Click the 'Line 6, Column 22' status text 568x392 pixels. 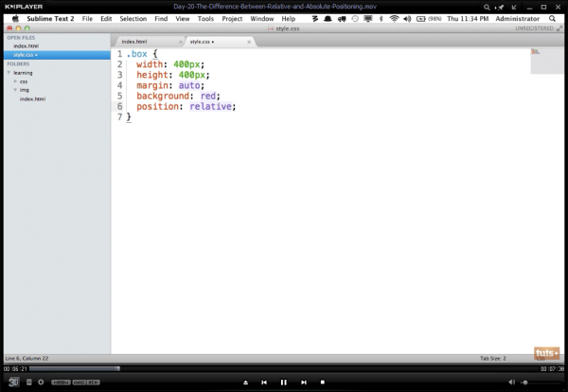pos(27,358)
